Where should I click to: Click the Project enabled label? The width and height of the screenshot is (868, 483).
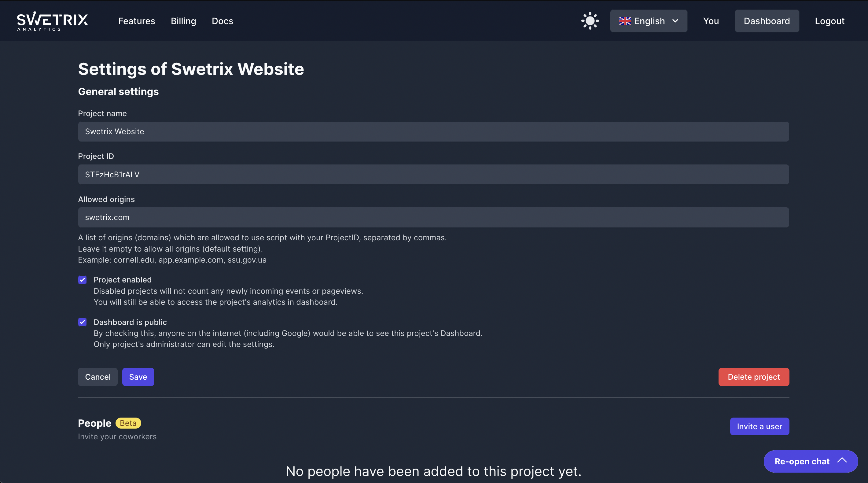pyautogui.click(x=123, y=280)
